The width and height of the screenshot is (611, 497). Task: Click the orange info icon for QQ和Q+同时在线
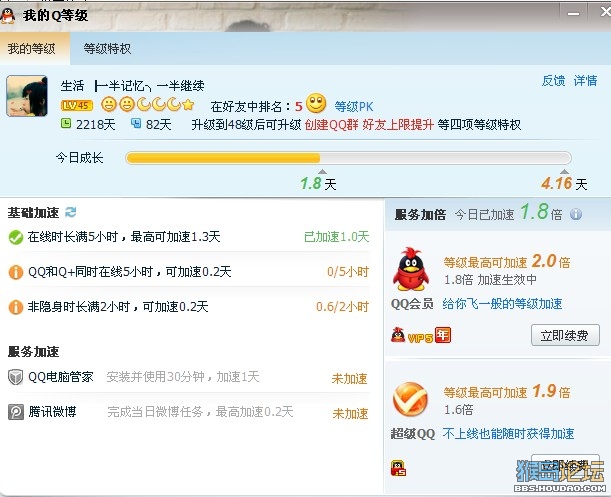[16, 272]
